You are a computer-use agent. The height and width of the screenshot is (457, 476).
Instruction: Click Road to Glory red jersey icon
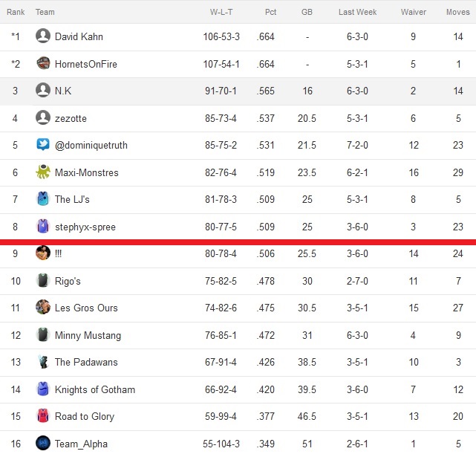coord(43,415)
